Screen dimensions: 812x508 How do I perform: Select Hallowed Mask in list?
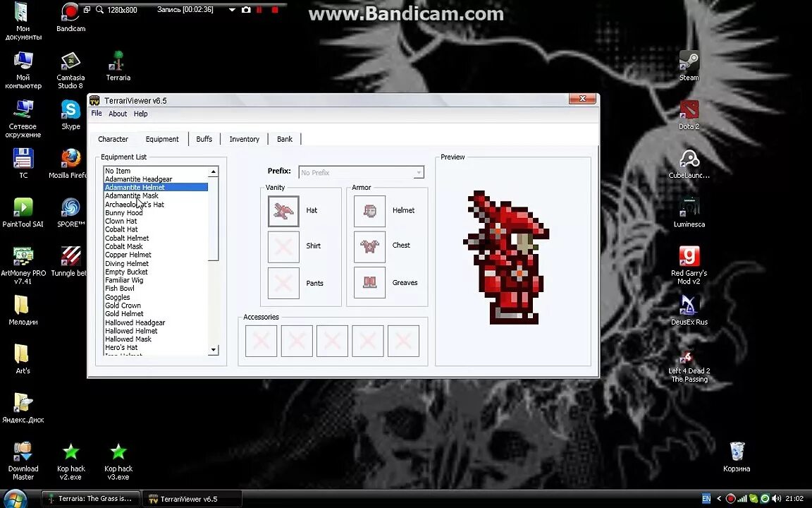(x=156, y=339)
